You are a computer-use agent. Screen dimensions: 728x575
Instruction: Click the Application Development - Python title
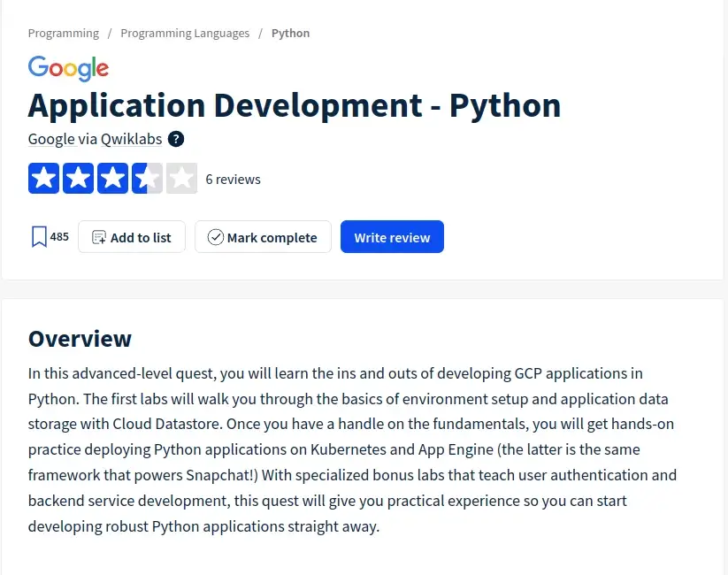[295, 106]
